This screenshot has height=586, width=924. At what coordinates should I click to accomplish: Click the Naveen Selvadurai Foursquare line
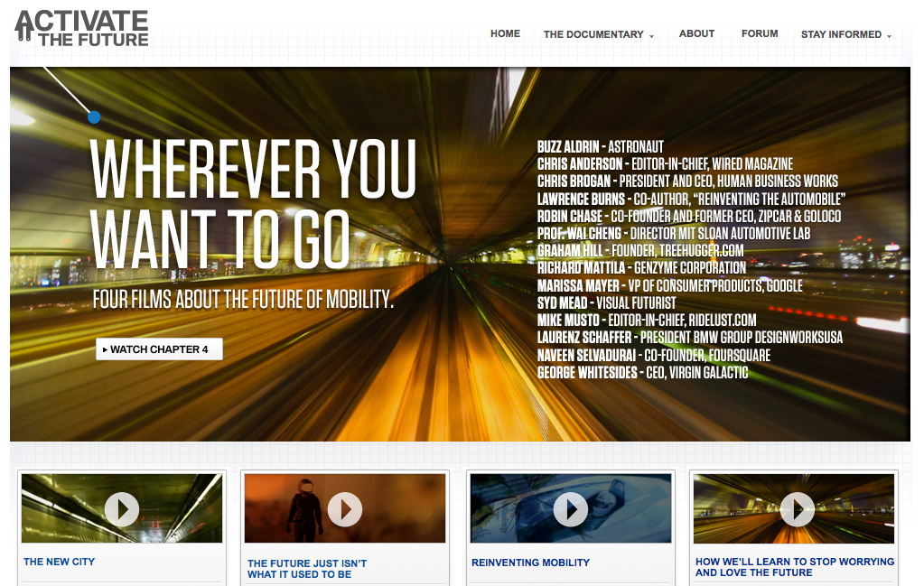[x=654, y=355]
